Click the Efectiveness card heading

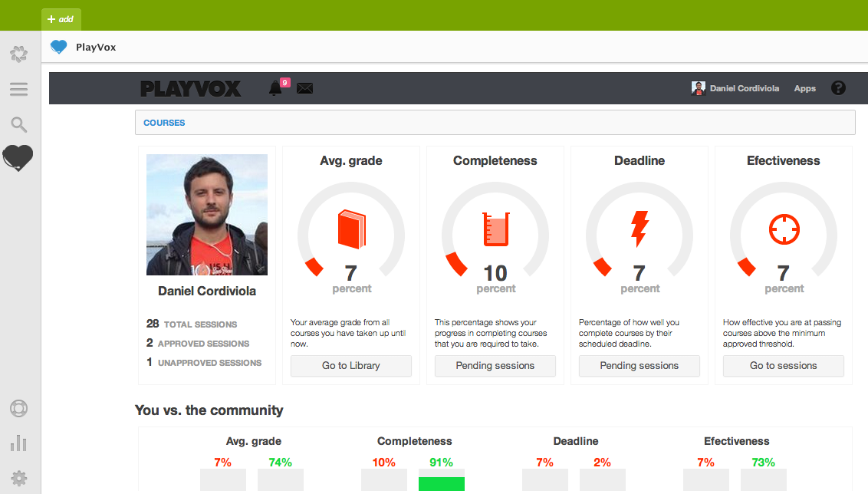pos(784,160)
